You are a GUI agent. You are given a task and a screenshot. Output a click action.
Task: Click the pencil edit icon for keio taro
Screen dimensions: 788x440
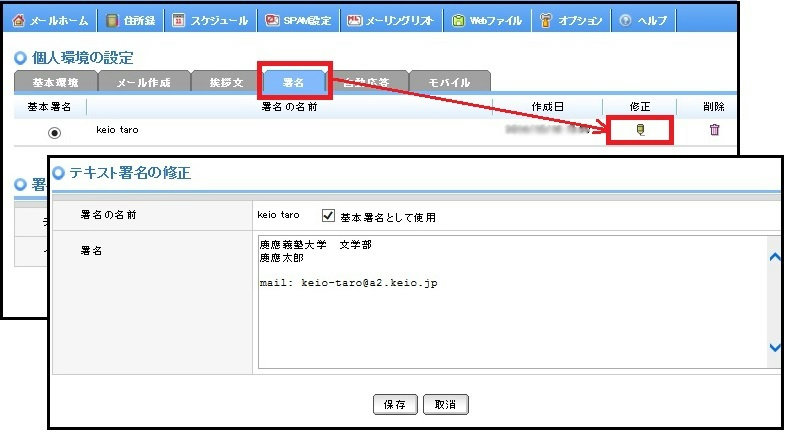point(640,129)
